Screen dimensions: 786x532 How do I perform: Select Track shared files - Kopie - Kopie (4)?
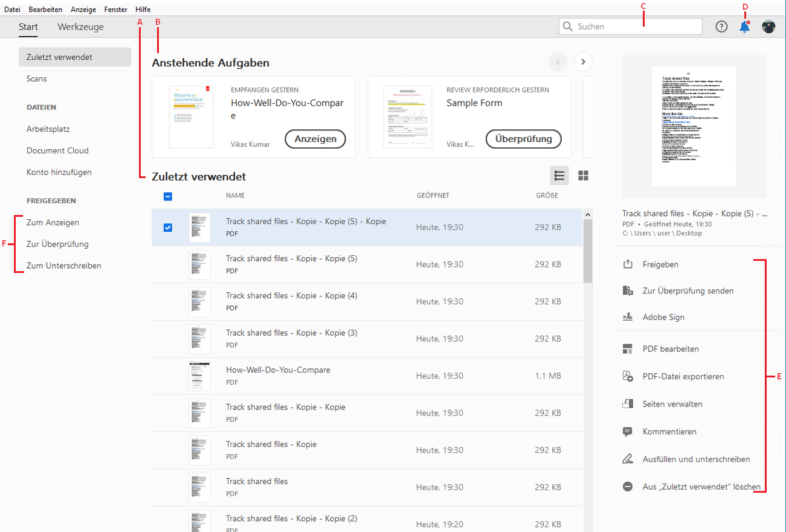click(x=367, y=302)
